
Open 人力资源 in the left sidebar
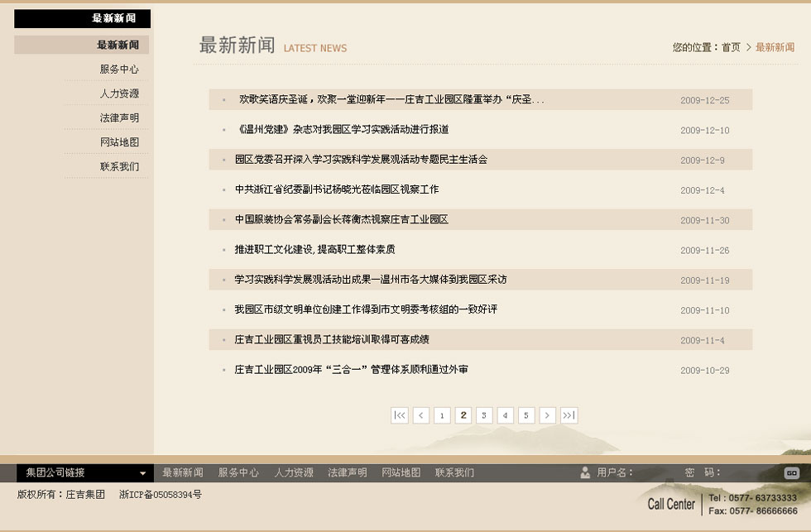(119, 93)
